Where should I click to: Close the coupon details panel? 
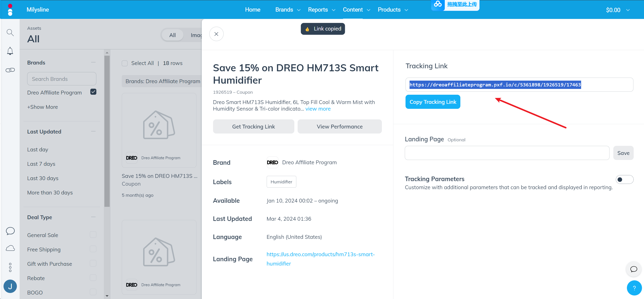coord(216,34)
